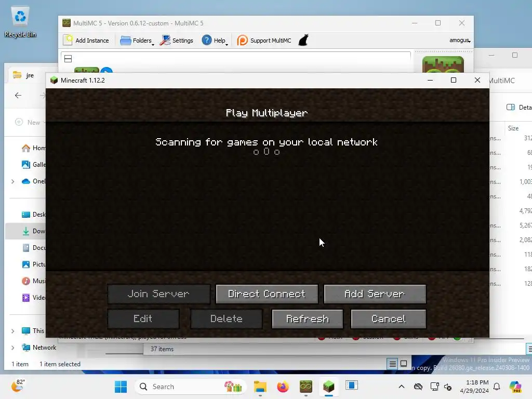532x399 pixels.
Task: Minimize the Minecraft 1.12.2 window
Action: pos(430,80)
